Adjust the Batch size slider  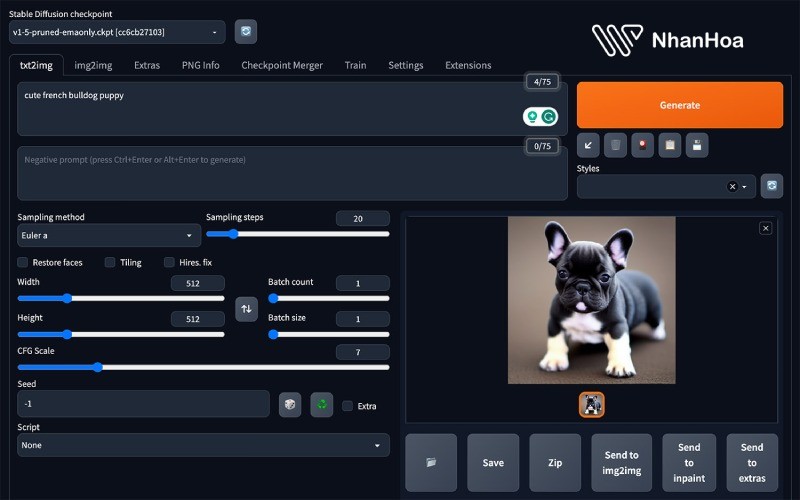(329, 335)
